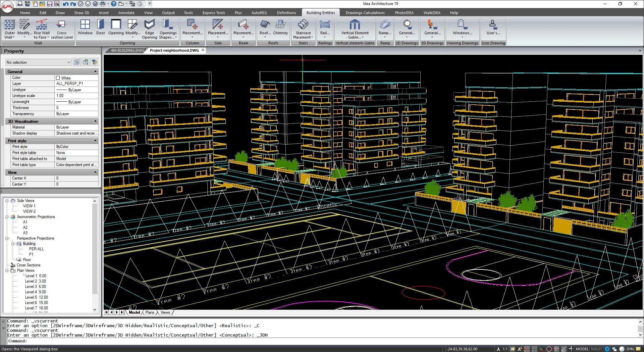Select VIEW-1 in Side Views

(29, 206)
